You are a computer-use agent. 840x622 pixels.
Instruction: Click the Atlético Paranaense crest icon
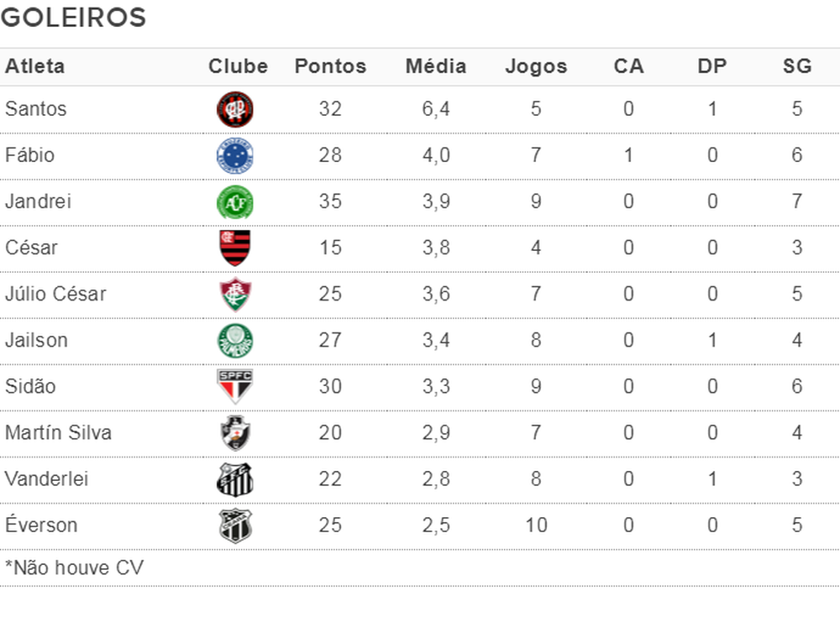coord(235,110)
